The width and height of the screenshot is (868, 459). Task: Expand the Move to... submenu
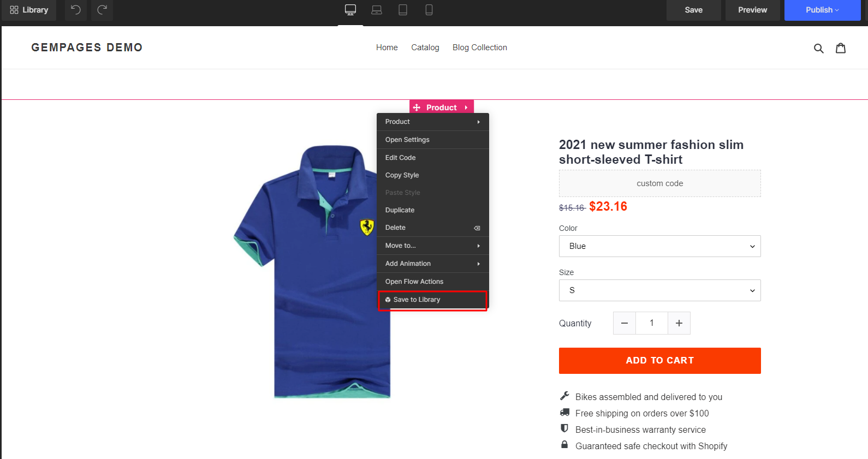(432, 246)
